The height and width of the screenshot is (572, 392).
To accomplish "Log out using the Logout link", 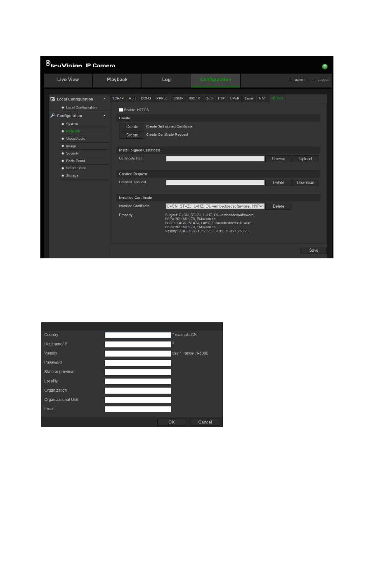I will pyautogui.click(x=323, y=80).
